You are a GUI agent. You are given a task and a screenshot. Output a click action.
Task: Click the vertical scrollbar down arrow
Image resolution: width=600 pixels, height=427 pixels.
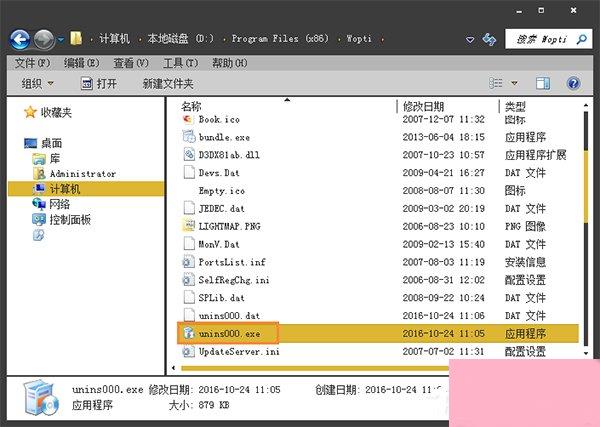pyautogui.click(x=586, y=354)
